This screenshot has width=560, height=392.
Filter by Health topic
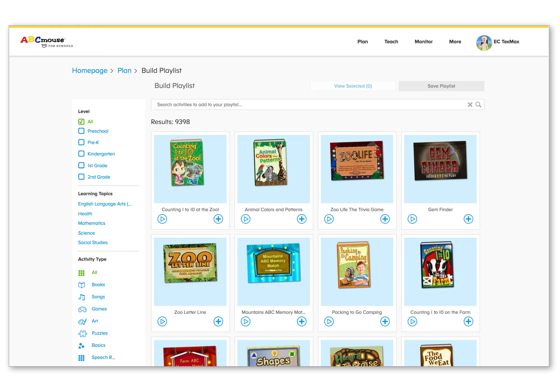tap(85, 214)
